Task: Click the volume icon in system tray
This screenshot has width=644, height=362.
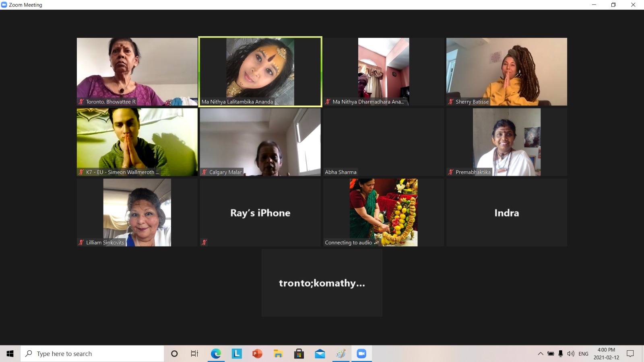Action: point(571,354)
